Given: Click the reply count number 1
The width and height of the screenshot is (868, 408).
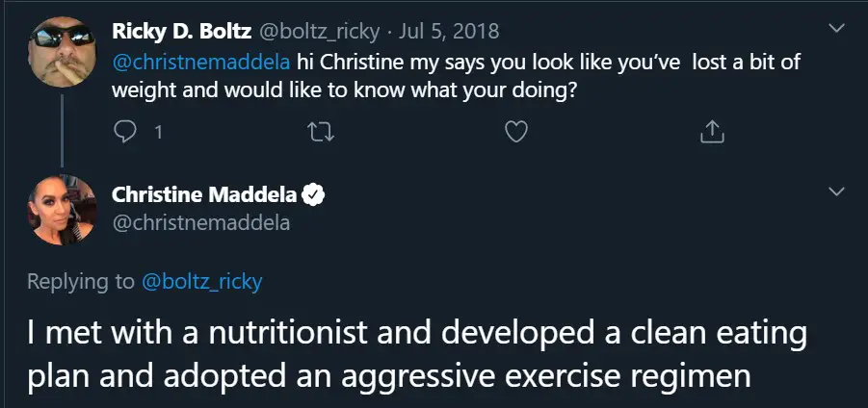Looking at the screenshot, I should pos(158,133).
